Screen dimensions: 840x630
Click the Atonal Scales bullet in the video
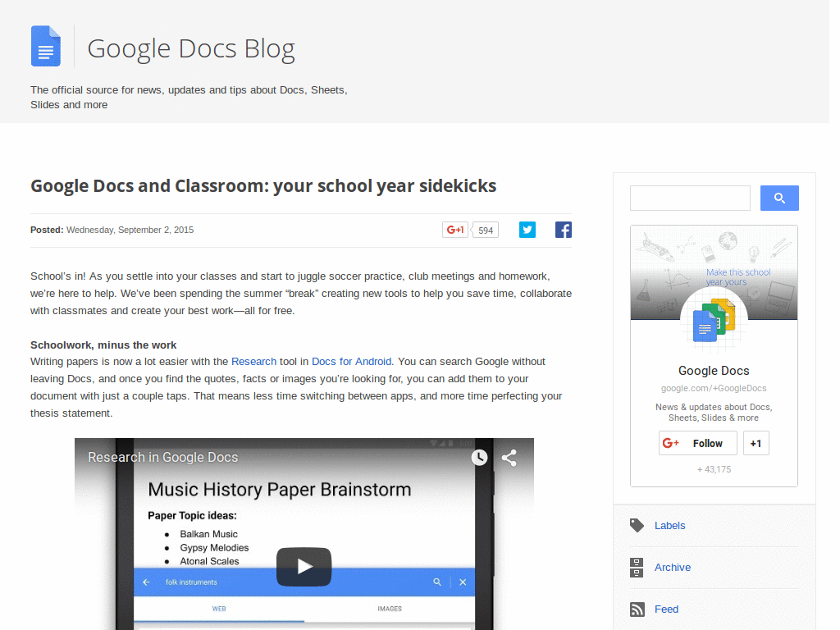(209, 561)
